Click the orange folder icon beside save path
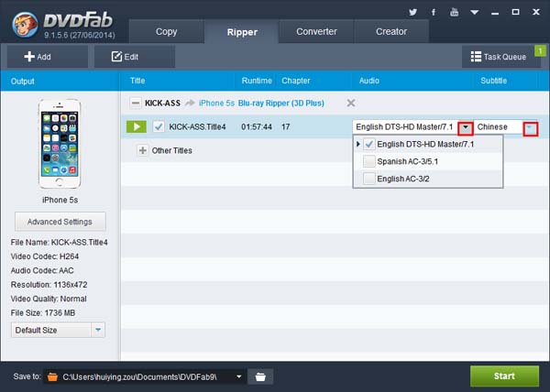 click(x=52, y=376)
